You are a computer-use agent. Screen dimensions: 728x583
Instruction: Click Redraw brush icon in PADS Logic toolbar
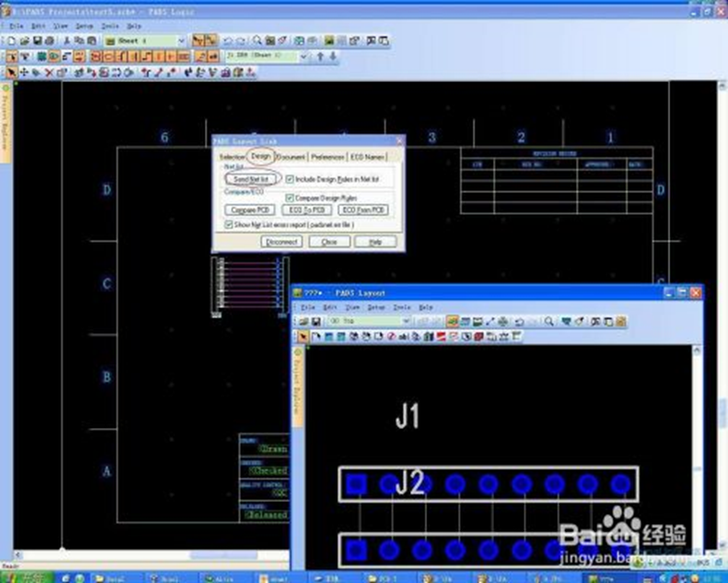tap(282, 41)
